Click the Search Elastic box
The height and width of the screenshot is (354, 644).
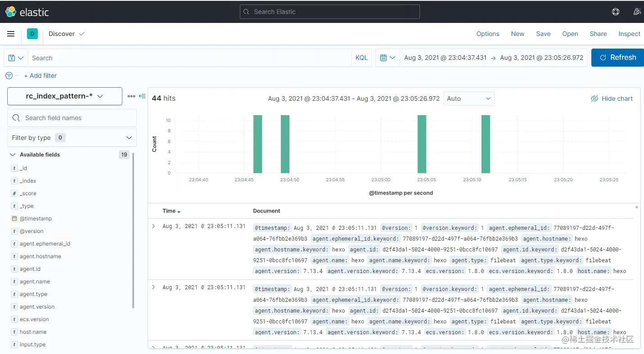tap(330, 12)
